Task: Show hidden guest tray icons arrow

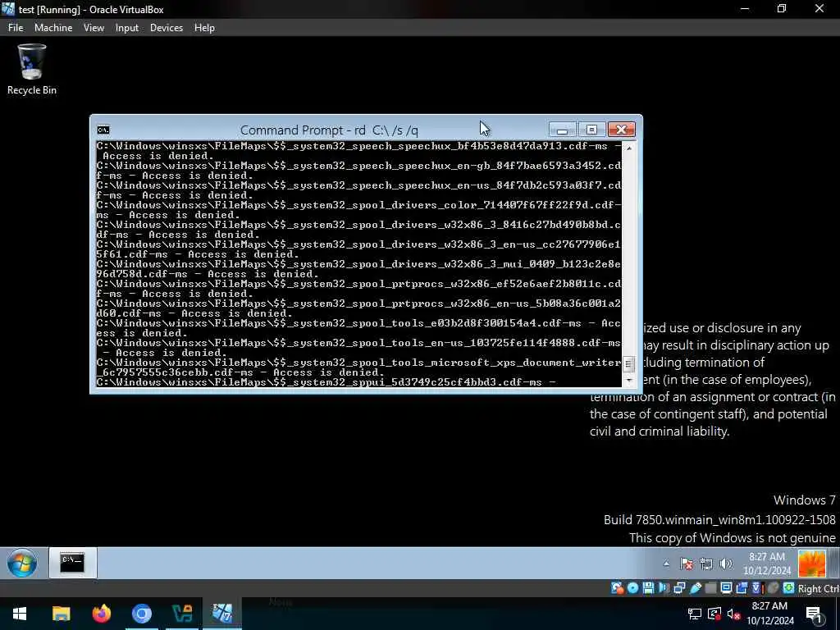Action: 666,564
